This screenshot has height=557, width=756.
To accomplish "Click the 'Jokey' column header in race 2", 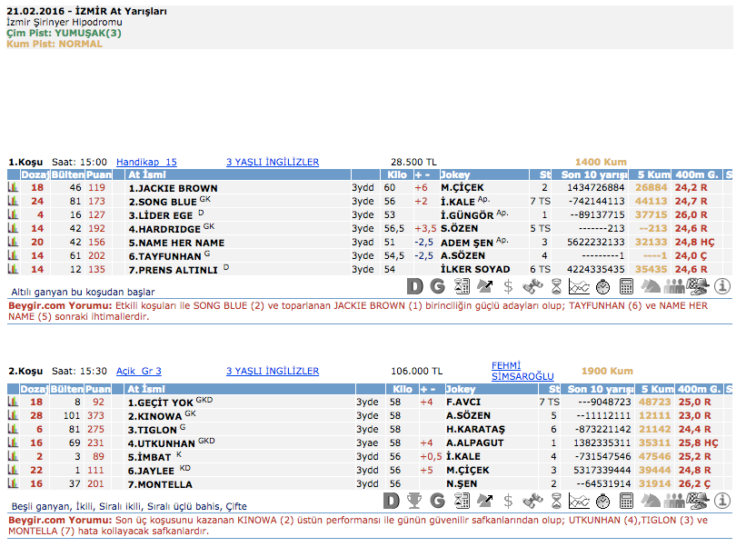I will 461,389.
